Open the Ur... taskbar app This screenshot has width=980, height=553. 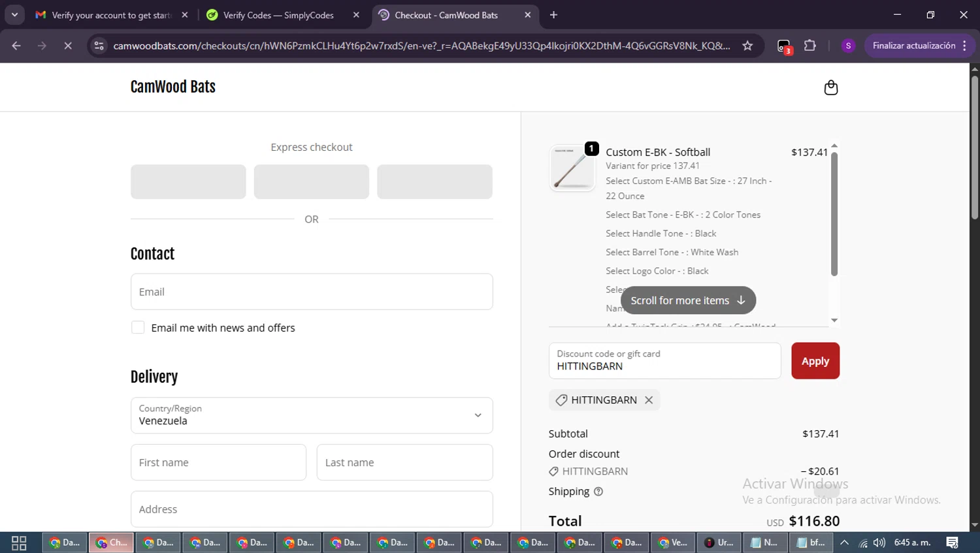click(720, 543)
